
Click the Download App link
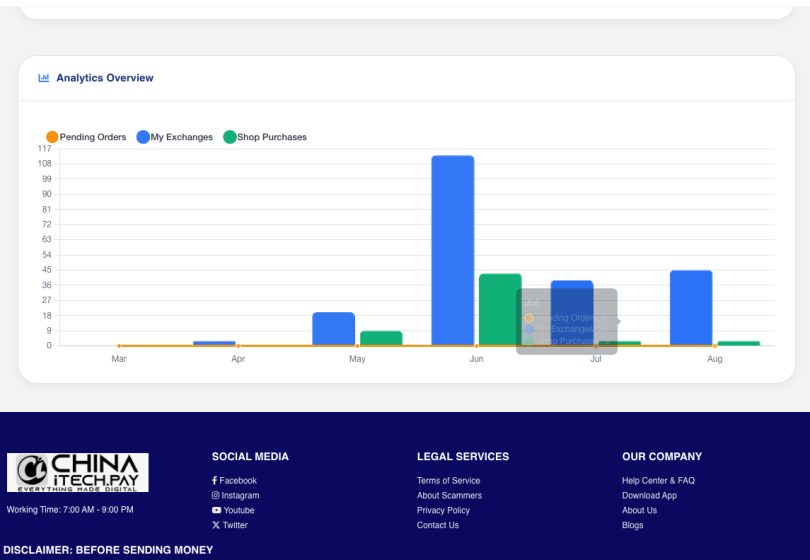649,496
